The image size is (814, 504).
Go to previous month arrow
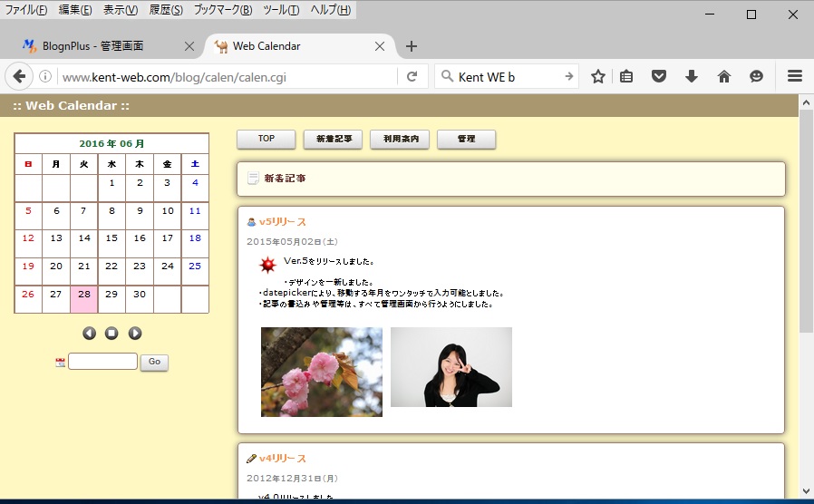point(90,334)
